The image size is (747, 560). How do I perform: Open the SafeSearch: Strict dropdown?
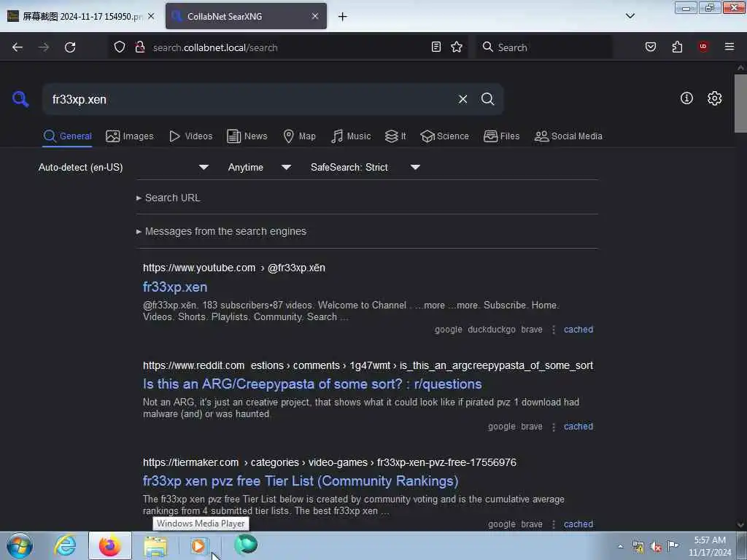pos(365,167)
